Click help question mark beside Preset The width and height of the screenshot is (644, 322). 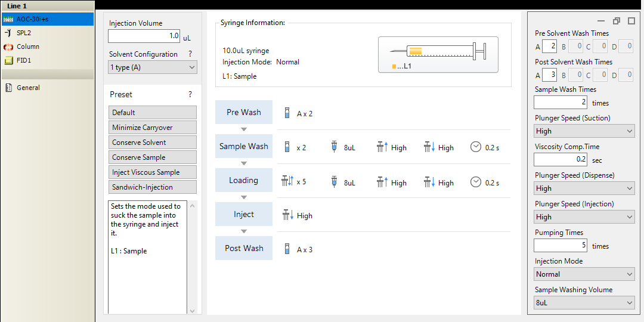190,94
